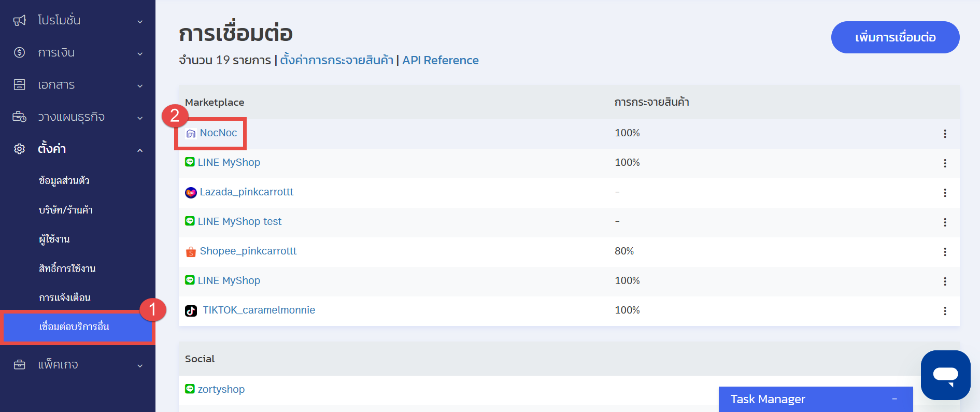
Task: Open the Shopee_pinkcarrottt connection link
Action: 248,251
